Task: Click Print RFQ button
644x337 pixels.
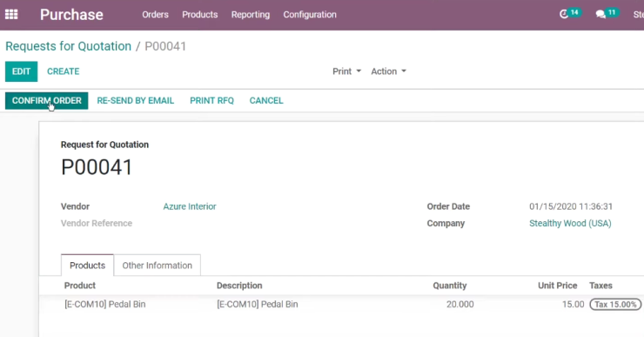Action: pyautogui.click(x=212, y=101)
